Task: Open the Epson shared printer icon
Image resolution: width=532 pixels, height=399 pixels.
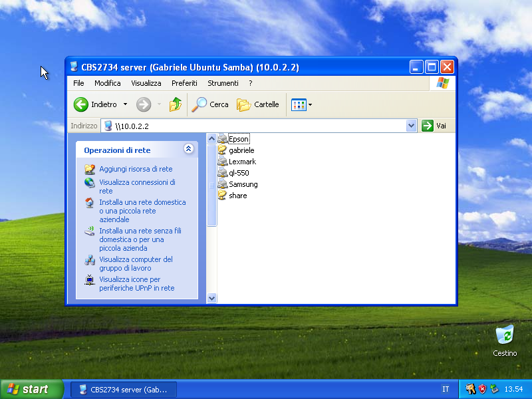Action: [x=239, y=139]
